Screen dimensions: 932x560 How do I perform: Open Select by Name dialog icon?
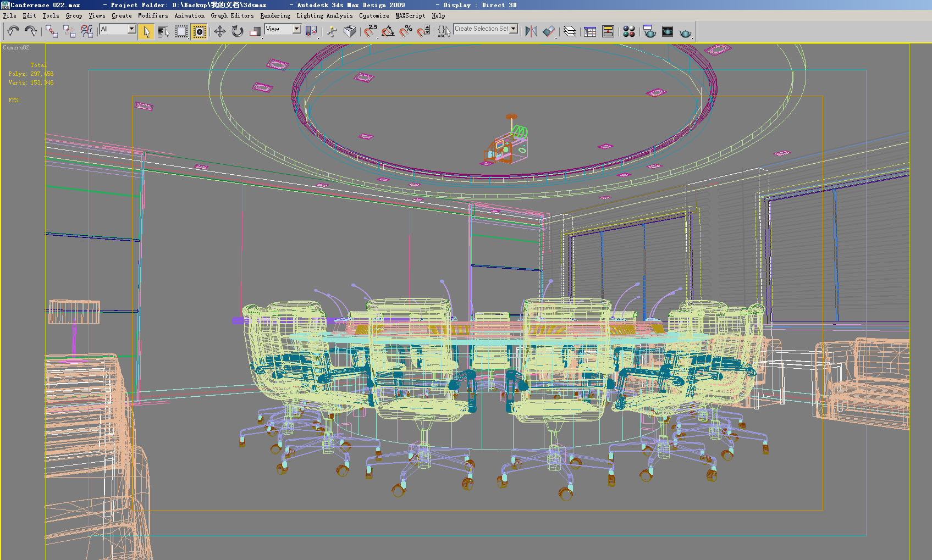[164, 31]
